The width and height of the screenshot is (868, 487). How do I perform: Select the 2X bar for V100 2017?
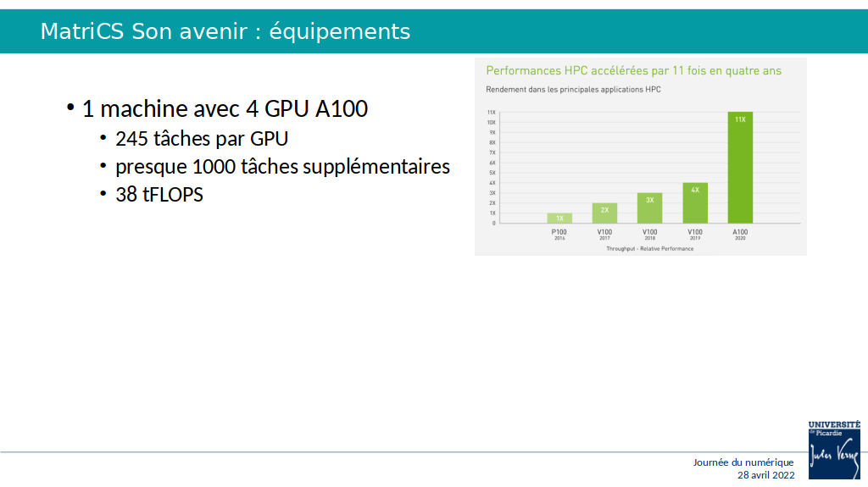click(604, 214)
